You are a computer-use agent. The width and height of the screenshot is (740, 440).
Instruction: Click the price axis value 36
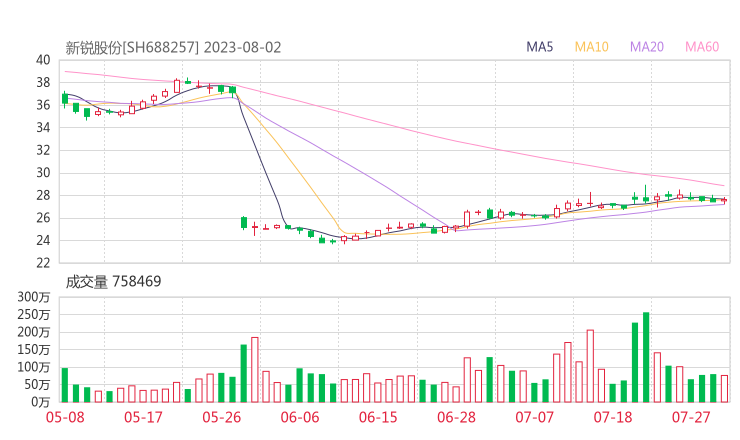[x=43, y=105]
